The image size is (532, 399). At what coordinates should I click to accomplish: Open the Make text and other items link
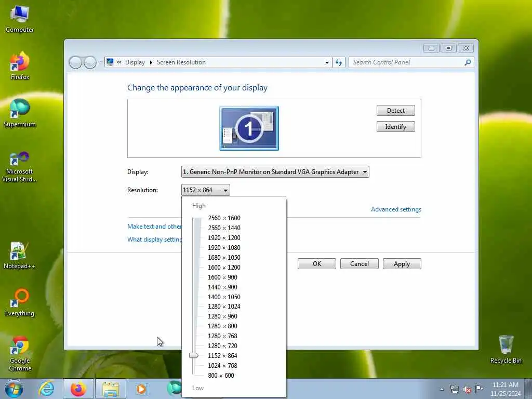[154, 227]
